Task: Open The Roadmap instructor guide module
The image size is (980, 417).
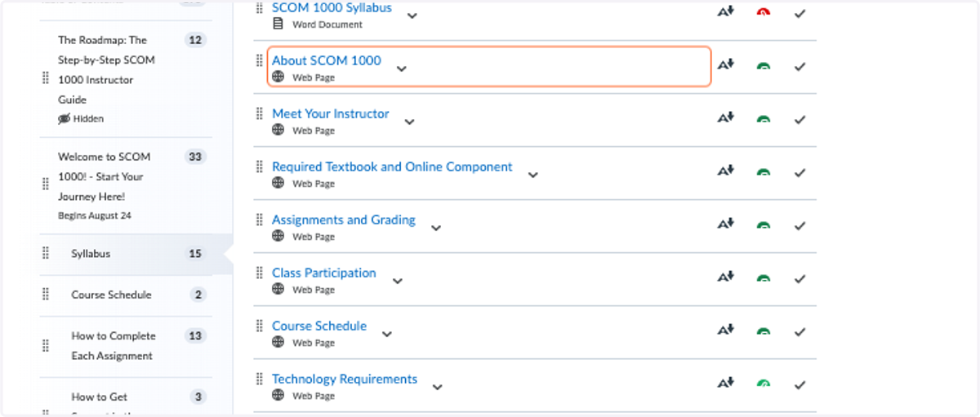Action: click(106, 69)
